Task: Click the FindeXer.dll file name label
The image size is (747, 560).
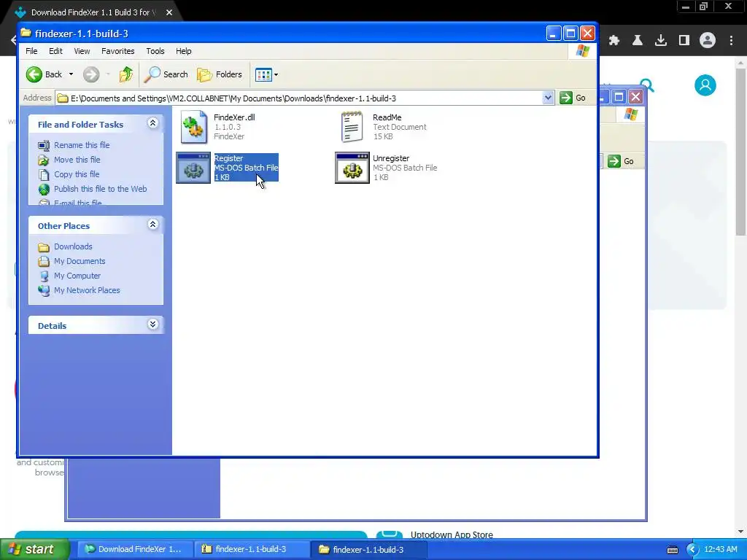Action: 234,117
